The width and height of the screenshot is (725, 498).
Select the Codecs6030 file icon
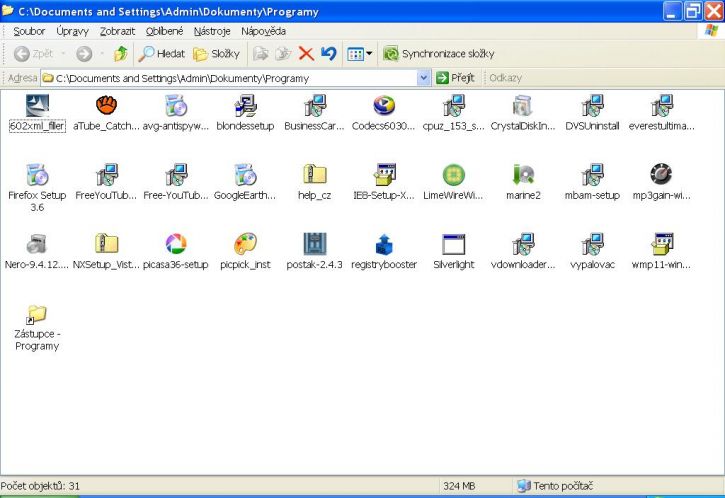[x=384, y=105]
